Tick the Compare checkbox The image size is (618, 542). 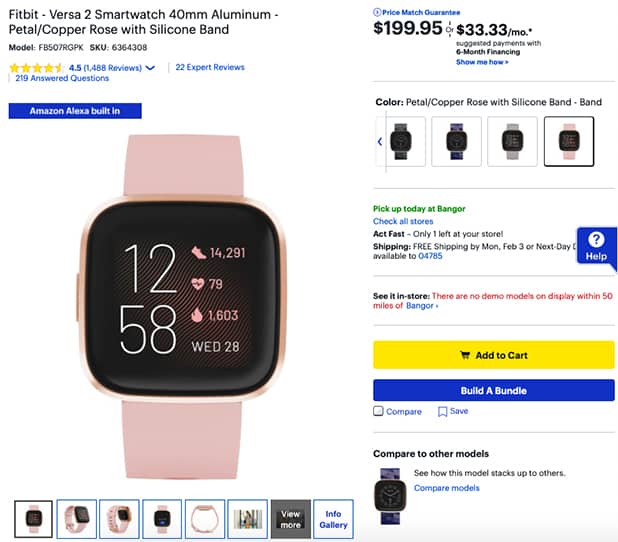[378, 411]
